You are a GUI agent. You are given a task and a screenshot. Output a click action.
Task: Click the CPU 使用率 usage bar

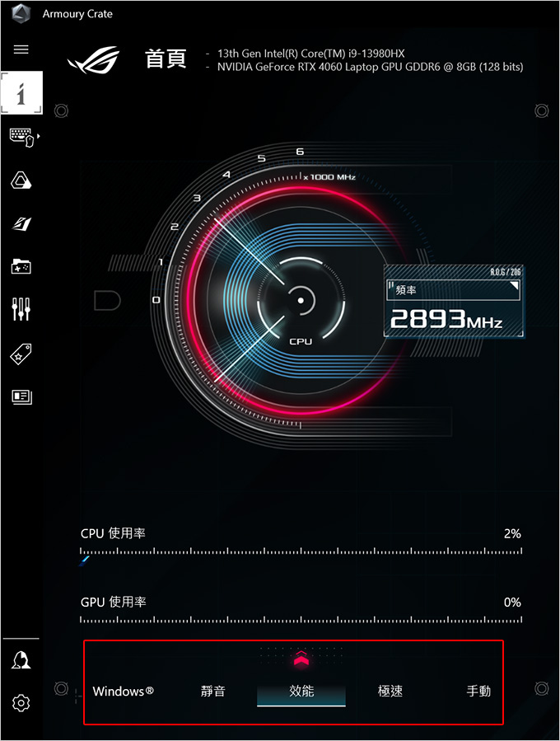coord(301,551)
